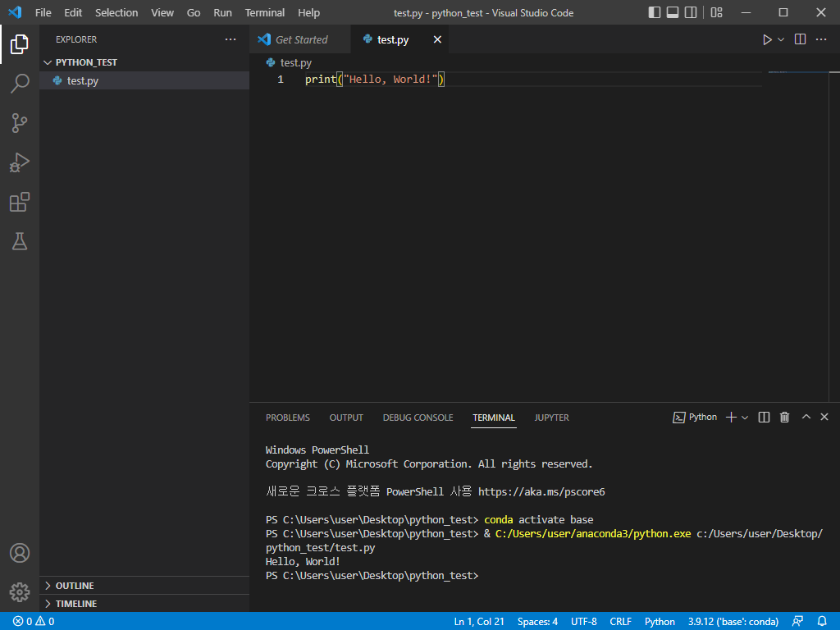Open the Explorer view in activity bar
Image resolution: width=840 pixels, height=630 pixels.
pyautogui.click(x=20, y=44)
